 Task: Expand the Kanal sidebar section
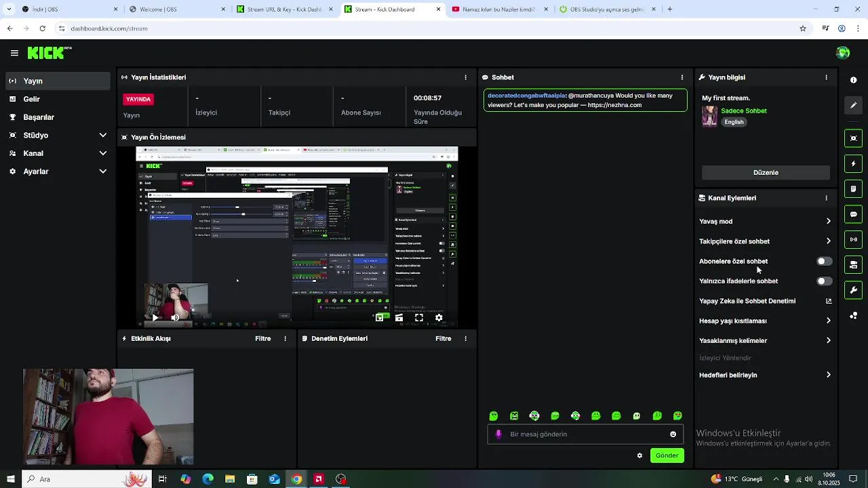click(x=58, y=153)
